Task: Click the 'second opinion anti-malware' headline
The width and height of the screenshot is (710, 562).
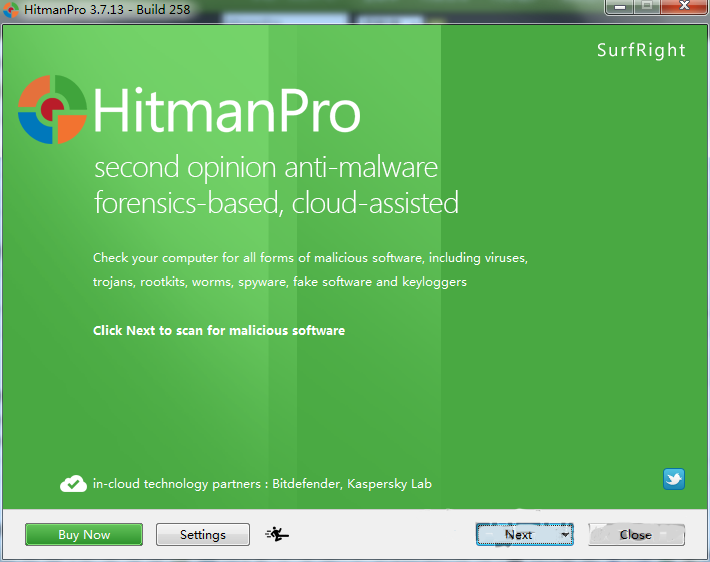Action: point(266,168)
